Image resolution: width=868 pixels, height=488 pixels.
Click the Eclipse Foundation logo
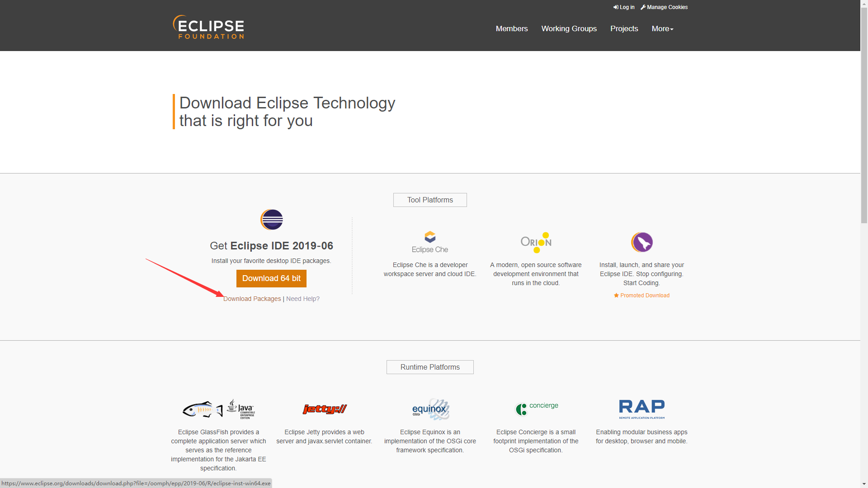208,27
